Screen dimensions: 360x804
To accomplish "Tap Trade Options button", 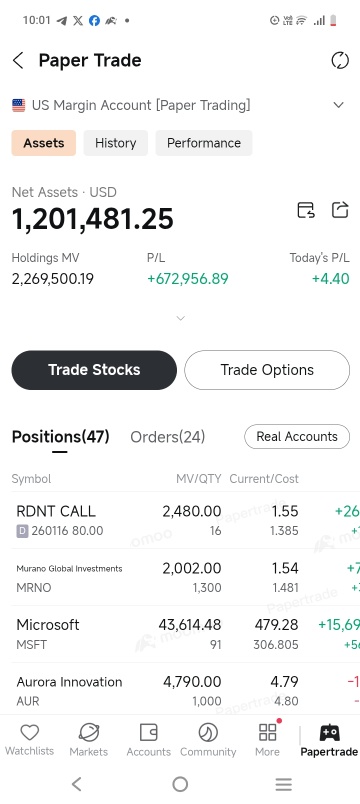I will [267, 370].
